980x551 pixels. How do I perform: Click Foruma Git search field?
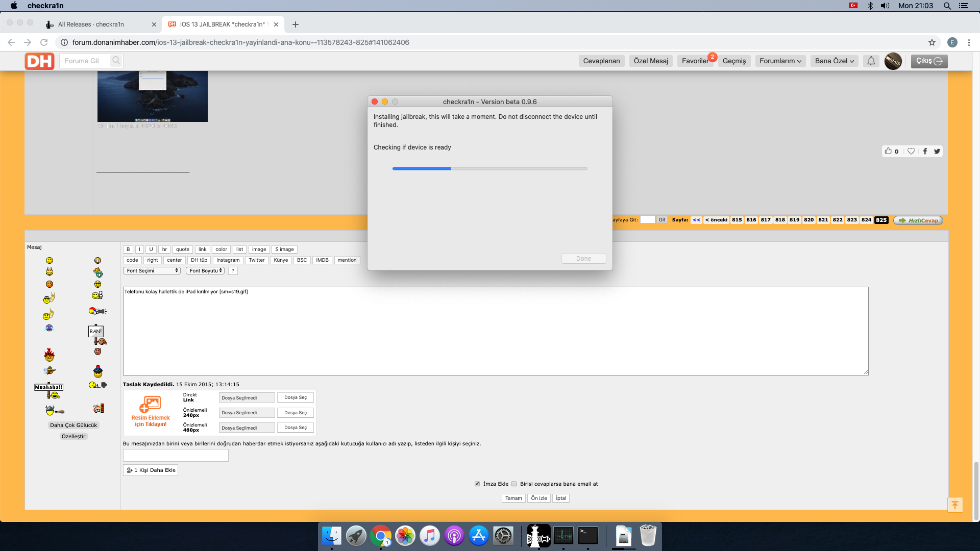click(x=85, y=61)
